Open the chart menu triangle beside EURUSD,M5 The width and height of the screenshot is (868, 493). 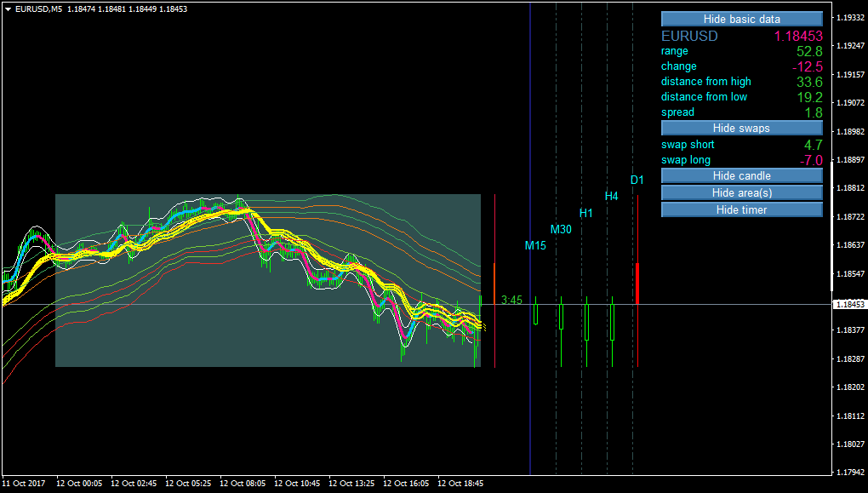[7, 9]
